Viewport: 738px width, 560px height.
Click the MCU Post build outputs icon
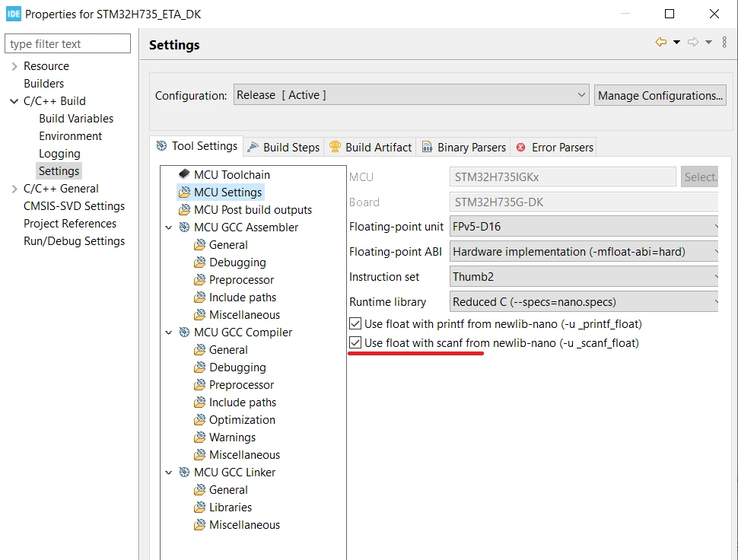tap(184, 209)
